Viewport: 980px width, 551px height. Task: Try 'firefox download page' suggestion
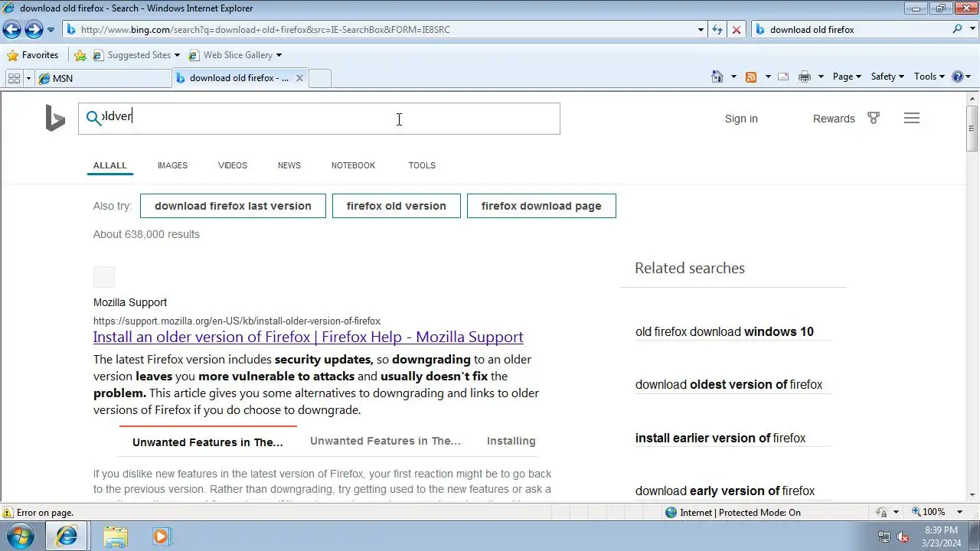(541, 206)
